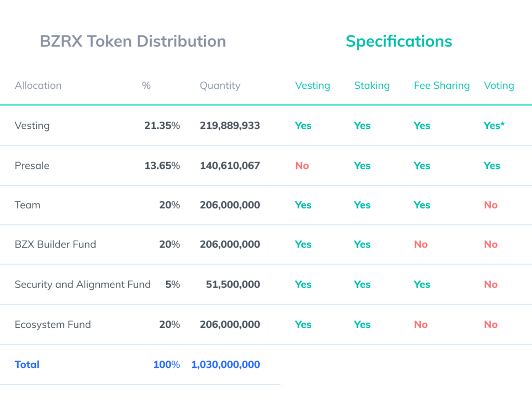This screenshot has width=532, height=411.
Task: Click the 21.35% percentage value
Action: (162, 126)
